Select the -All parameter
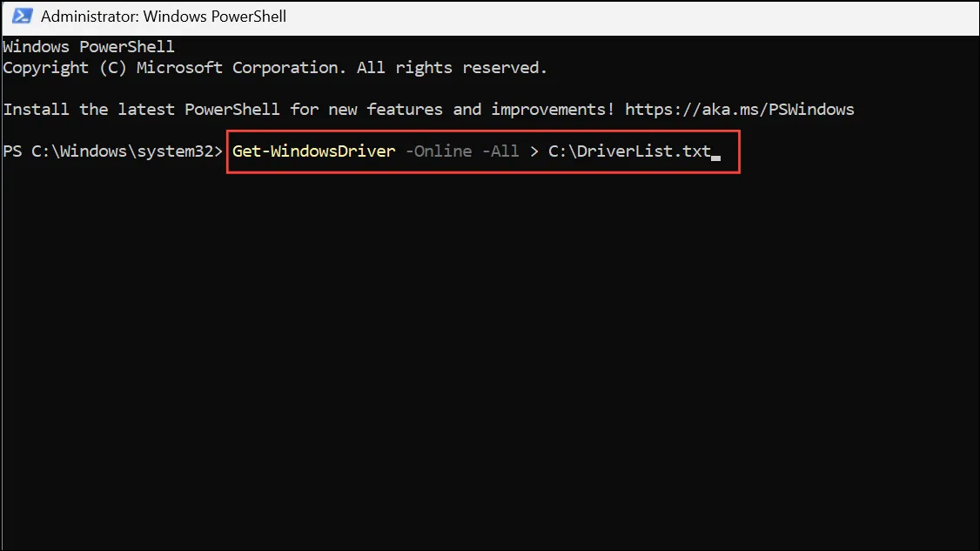The width and height of the screenshot is (980, 551). pyautogui.click(x=500, y=151)
